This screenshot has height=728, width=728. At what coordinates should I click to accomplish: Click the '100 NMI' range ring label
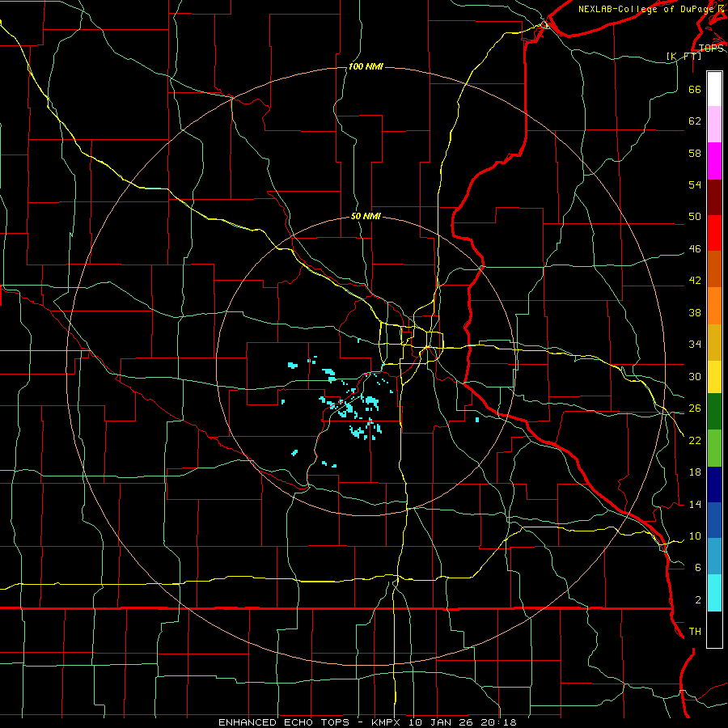click(366, 67)
